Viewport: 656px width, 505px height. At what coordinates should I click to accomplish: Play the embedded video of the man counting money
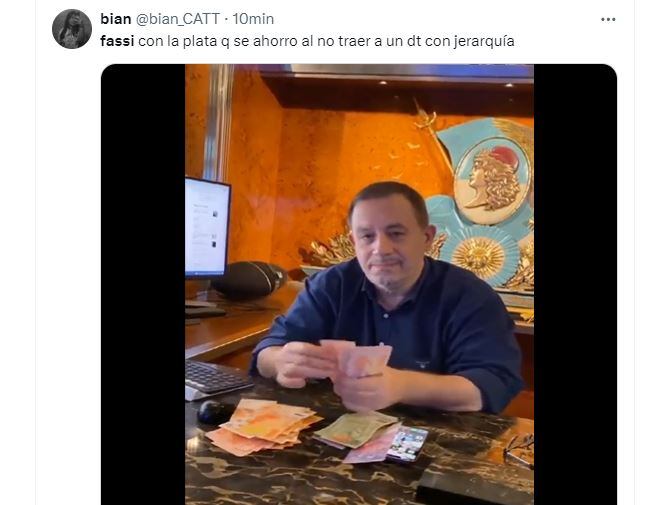click(x=359, y=285)
